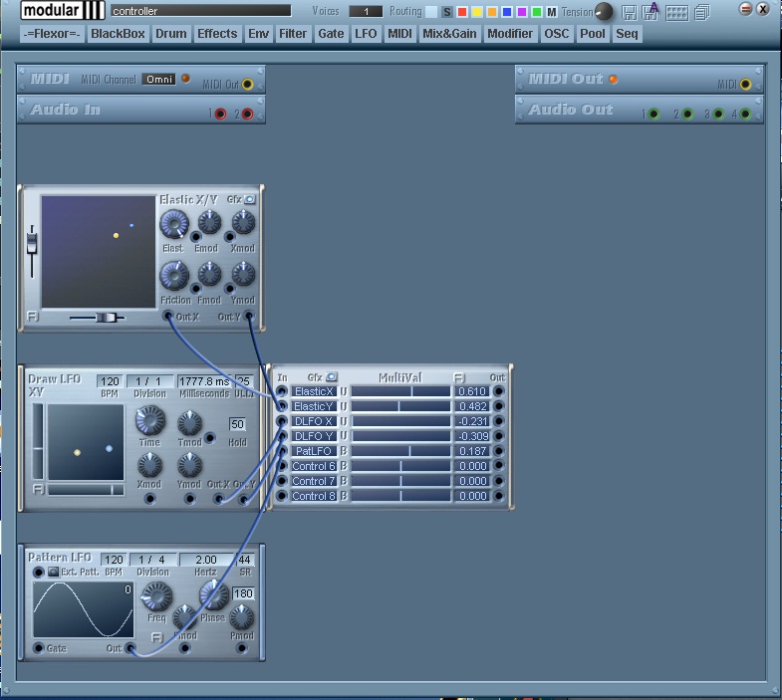This screenshot has height=700, width=782.
Task: Toggle the MultiVal Gfx icon
Action: (331, 377)
